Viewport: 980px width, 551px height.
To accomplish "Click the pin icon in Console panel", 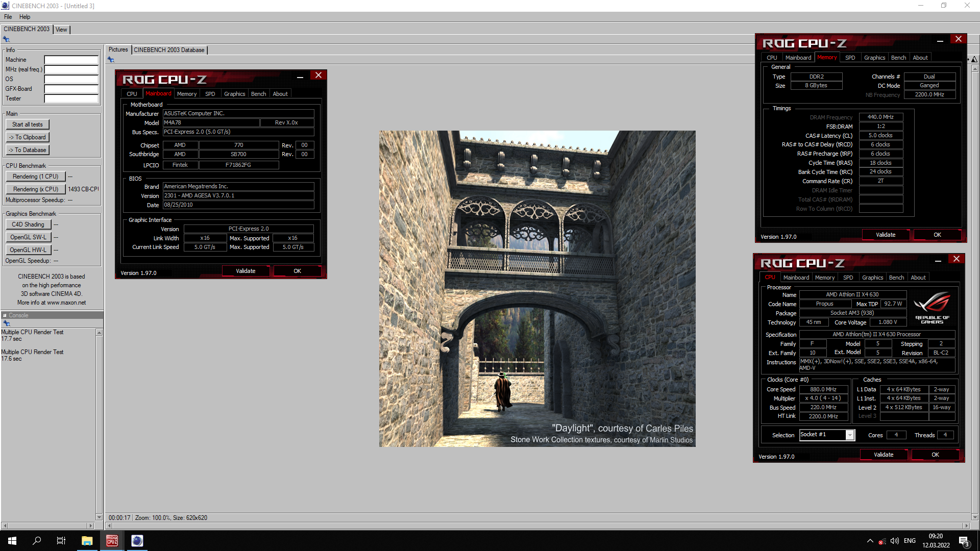I will (6, 323).
